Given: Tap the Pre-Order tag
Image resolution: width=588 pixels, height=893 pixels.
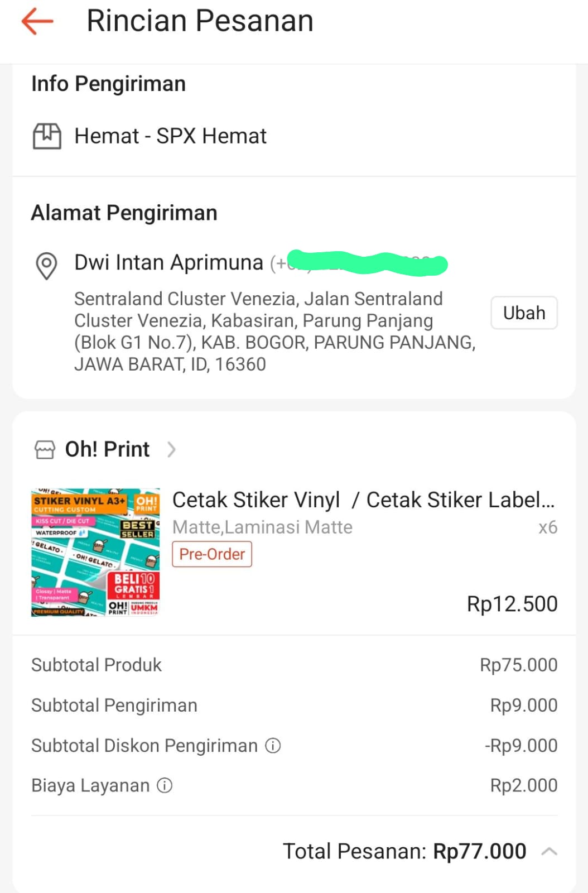Looking at the screenshot, I should (212, 554).
